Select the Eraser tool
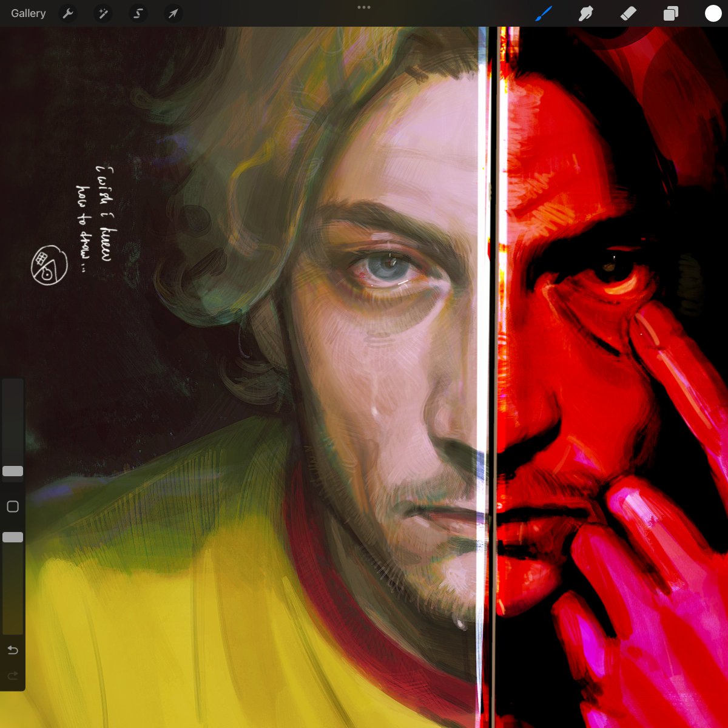 coord(628,13)
